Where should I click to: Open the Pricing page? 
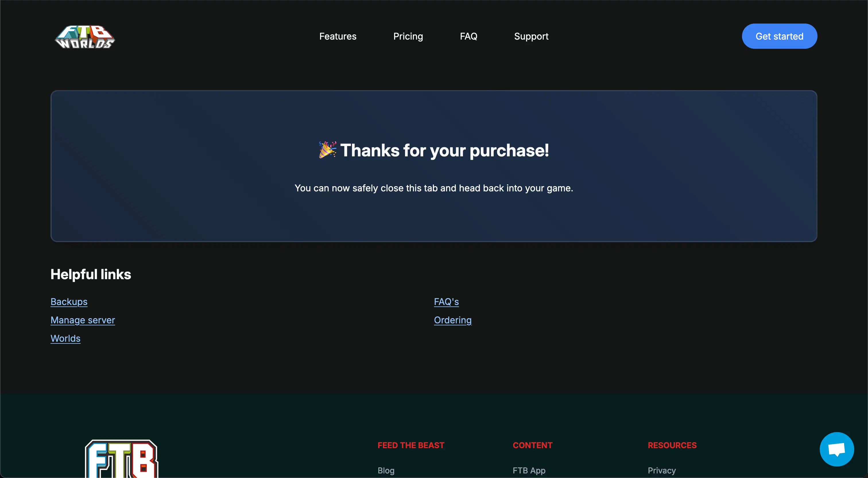click(x=408, y=36)
